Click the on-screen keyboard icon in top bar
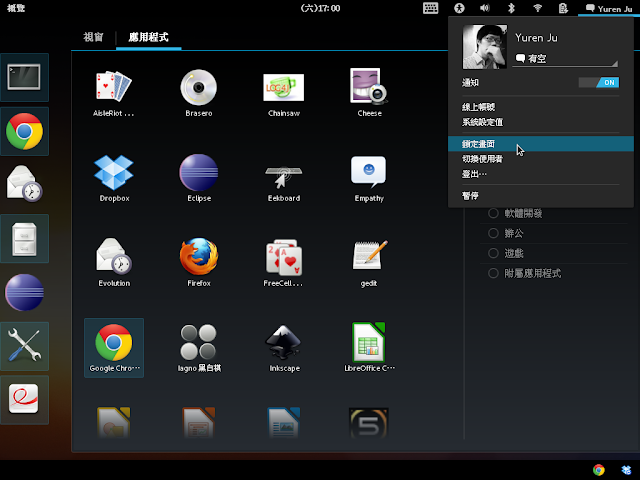 [431, 8]
